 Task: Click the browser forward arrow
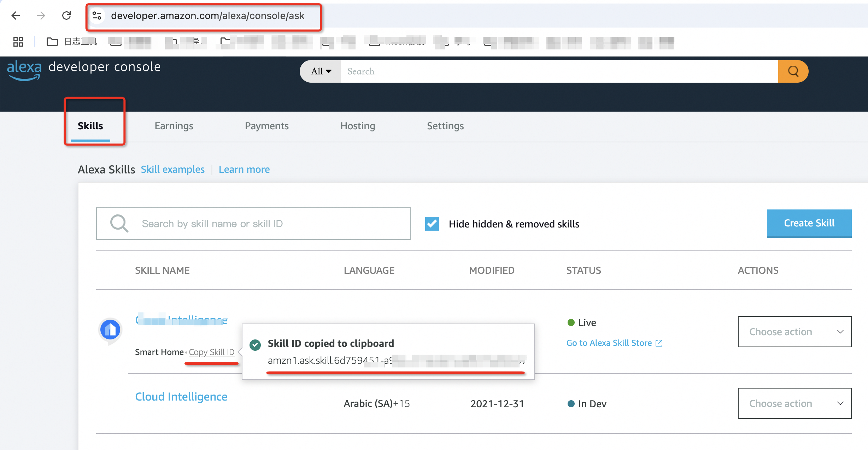[41, 16]
